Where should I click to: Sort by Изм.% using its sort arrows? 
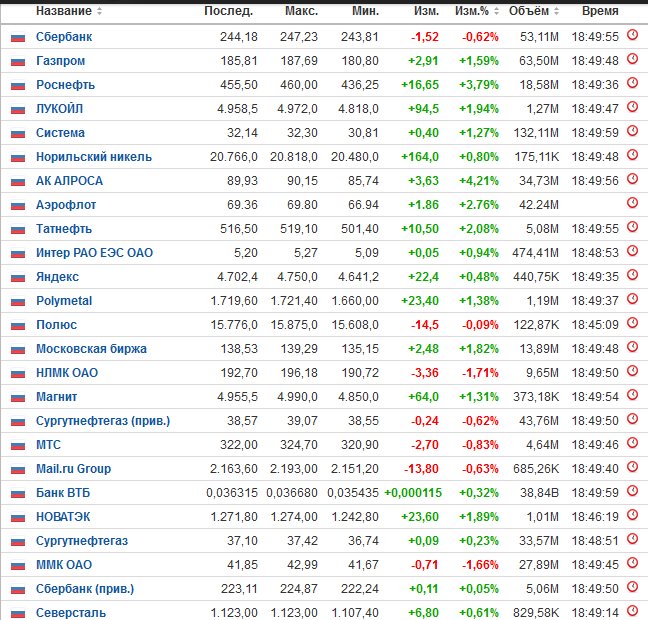coord(496,11)
